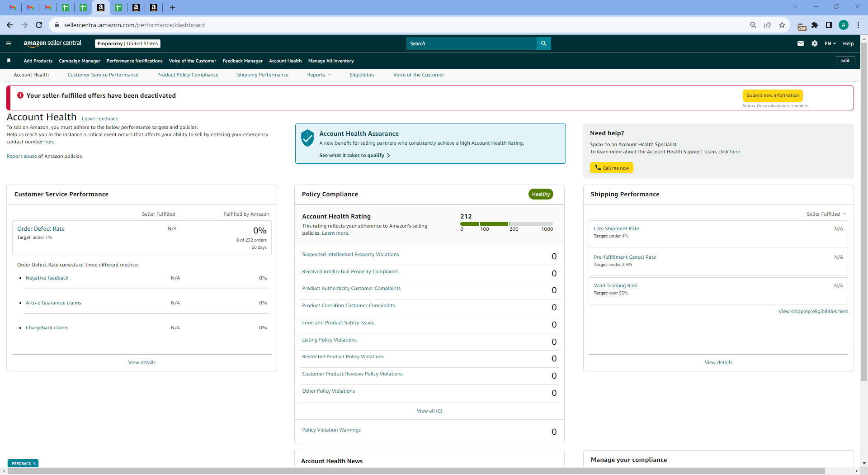Open the EN language dropdown
868x475 pixels.
point(830,43)
